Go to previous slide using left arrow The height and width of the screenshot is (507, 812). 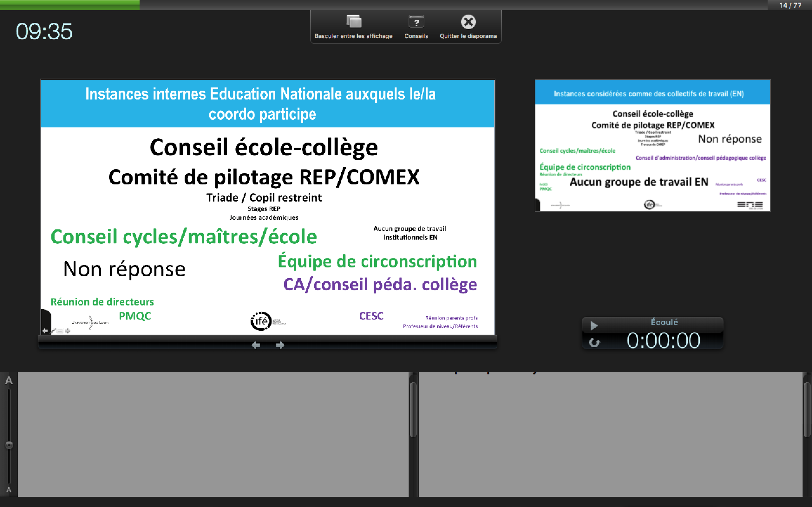tap(256, 345)
